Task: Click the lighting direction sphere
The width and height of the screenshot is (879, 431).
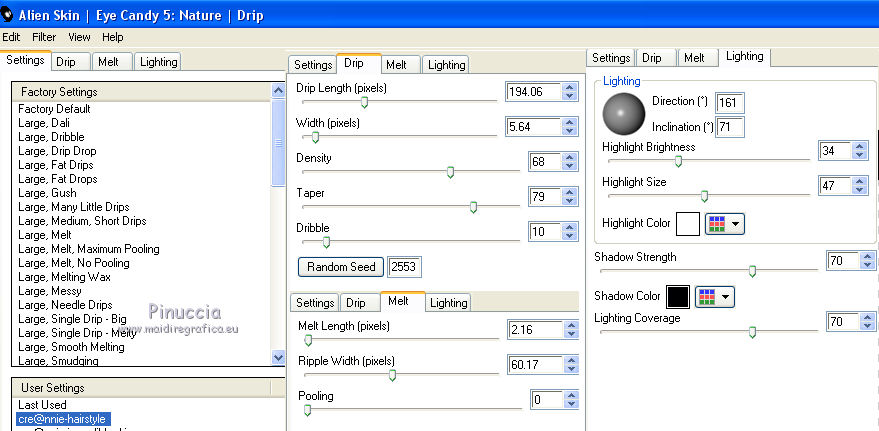Action: (x=623, y=114)
